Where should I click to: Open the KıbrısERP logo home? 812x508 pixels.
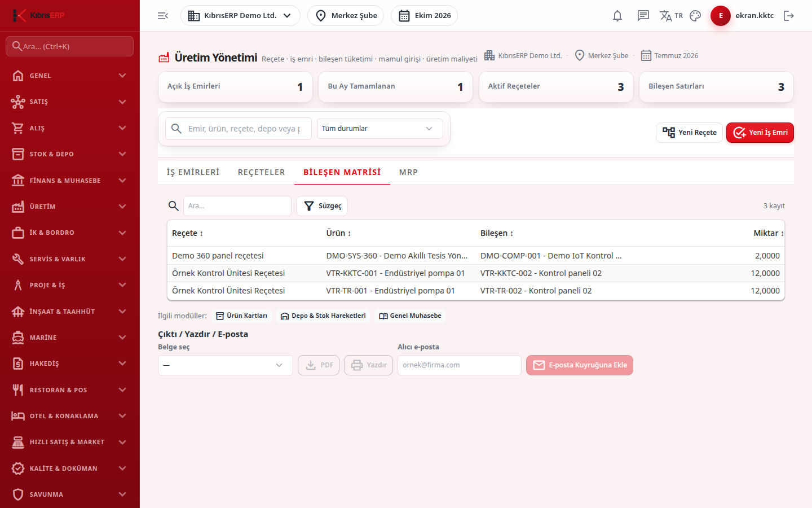pos(39,15)
